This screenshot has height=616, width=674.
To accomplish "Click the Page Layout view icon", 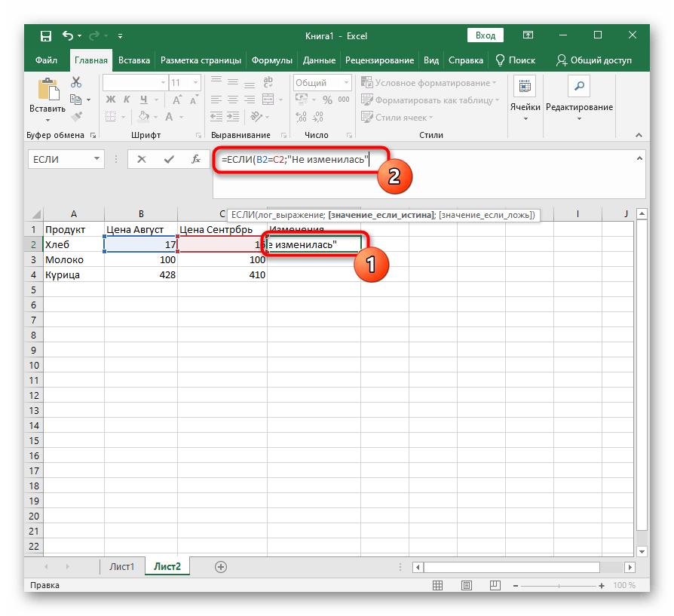I will click(x=467, y=585).
